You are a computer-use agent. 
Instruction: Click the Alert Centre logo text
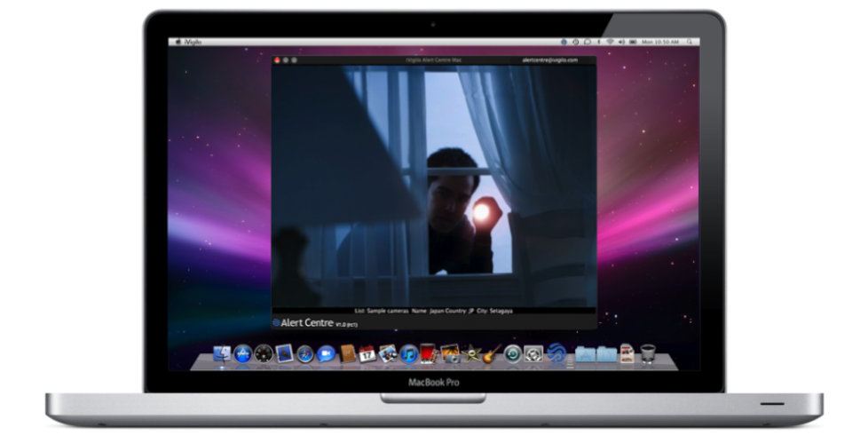click(307, 323)
